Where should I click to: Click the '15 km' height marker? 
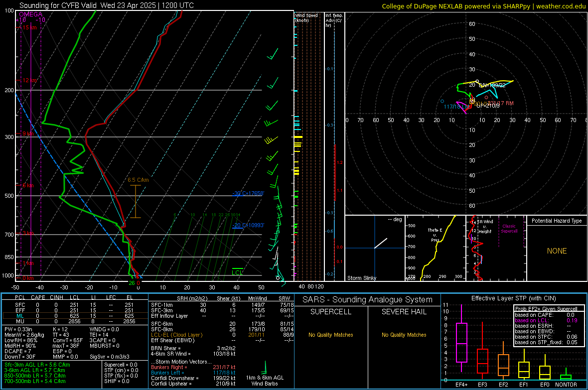(x=30, y=27)
